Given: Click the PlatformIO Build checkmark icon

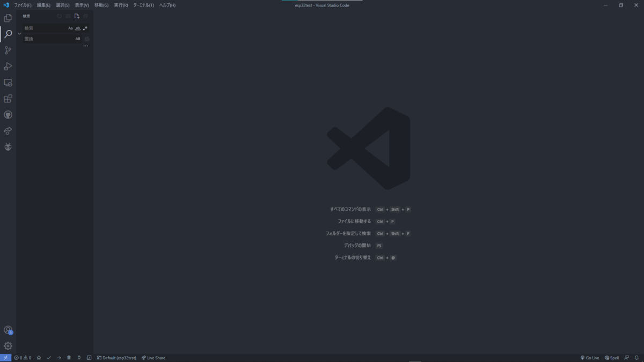Looking at the screenshot, I should 49,358.
